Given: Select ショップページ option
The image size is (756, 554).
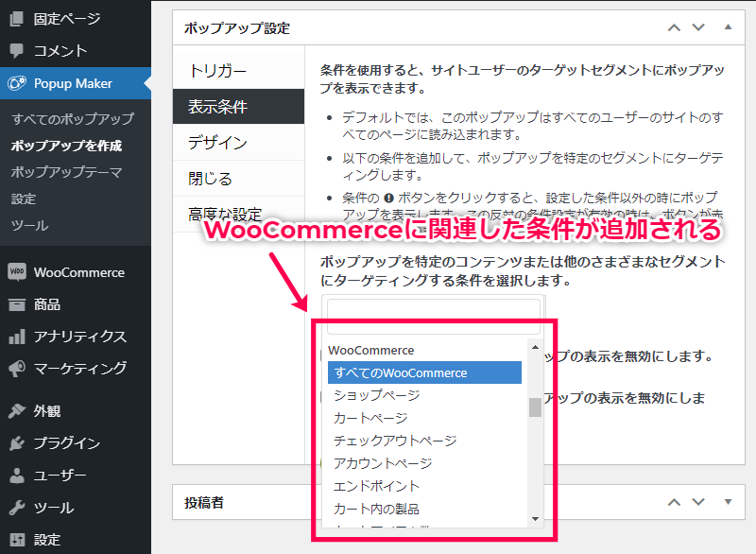Looking at the screenshot, I should (424, 395).
